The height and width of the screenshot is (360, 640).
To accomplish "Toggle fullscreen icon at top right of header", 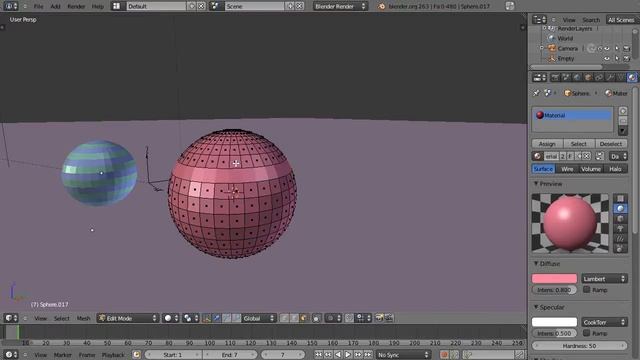I will [x=509, y=6].
